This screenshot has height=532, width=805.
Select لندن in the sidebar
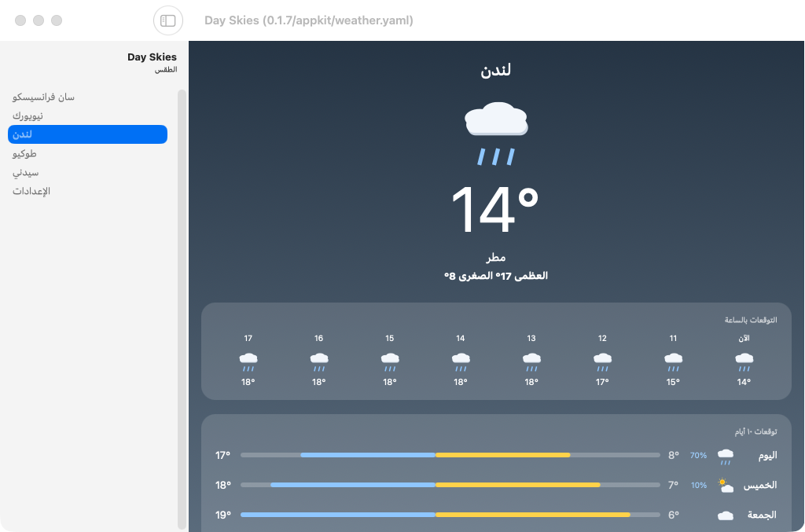coord(87,134)
